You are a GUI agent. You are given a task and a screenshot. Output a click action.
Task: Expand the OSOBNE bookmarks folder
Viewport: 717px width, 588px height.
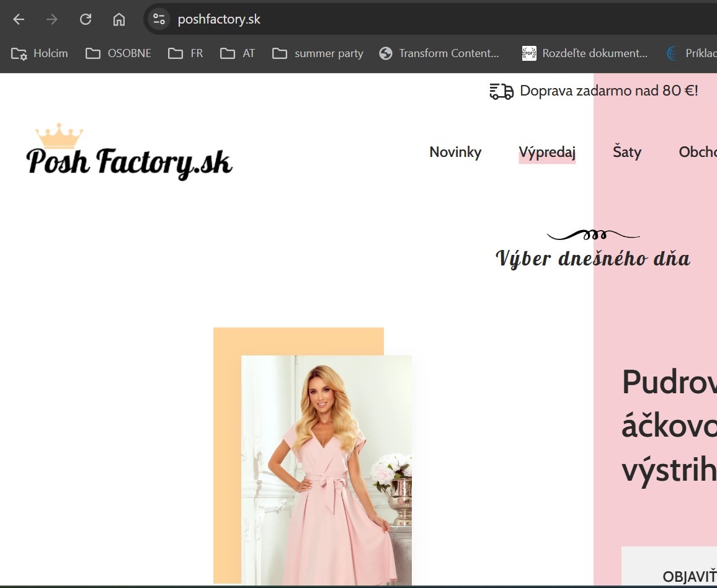(118, 53)
